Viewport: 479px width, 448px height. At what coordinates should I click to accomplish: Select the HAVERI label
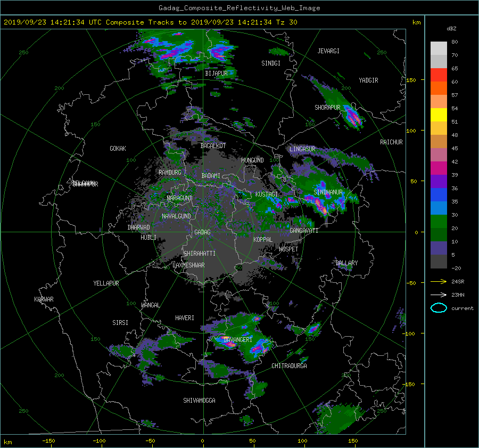[185, 318]
